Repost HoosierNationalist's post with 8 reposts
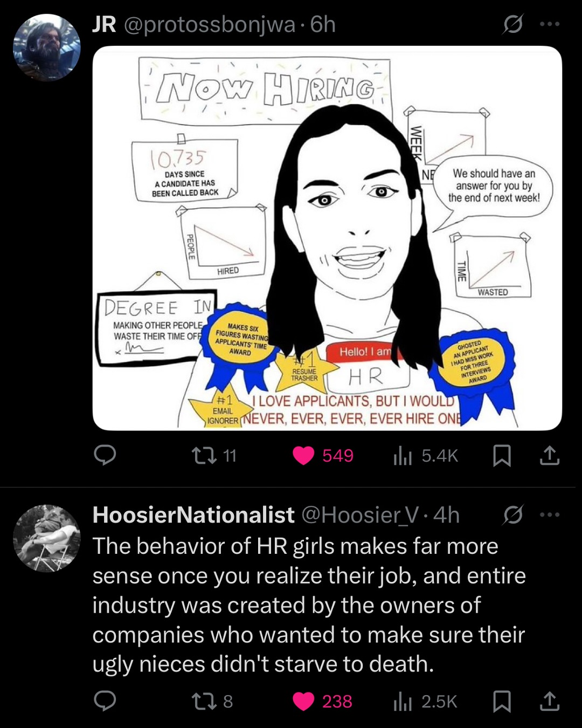This screenshot has width=582, height=728. pos(213,701)
